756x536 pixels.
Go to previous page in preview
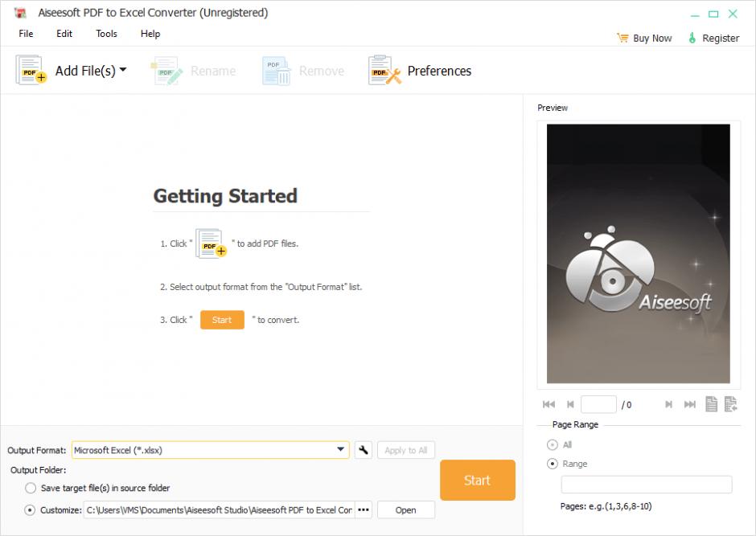click(570, 404)
